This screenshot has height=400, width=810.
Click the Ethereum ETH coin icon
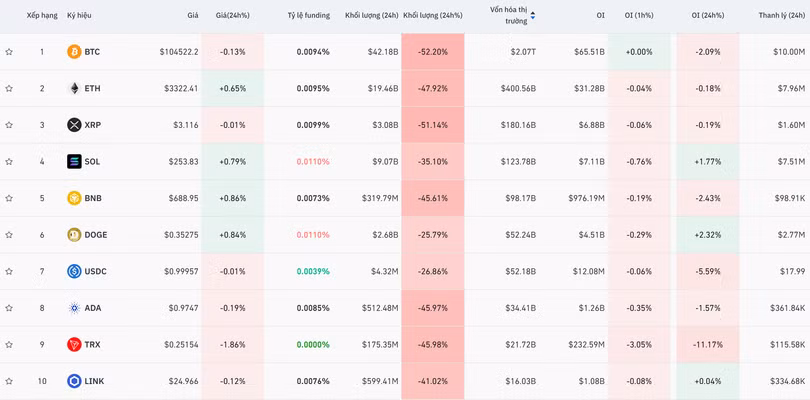point(74,88)
